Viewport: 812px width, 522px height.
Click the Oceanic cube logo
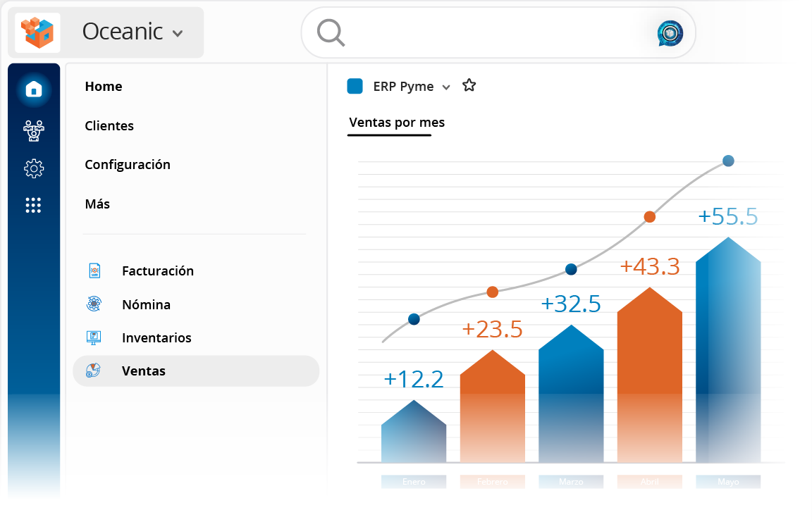click(37, 32)
